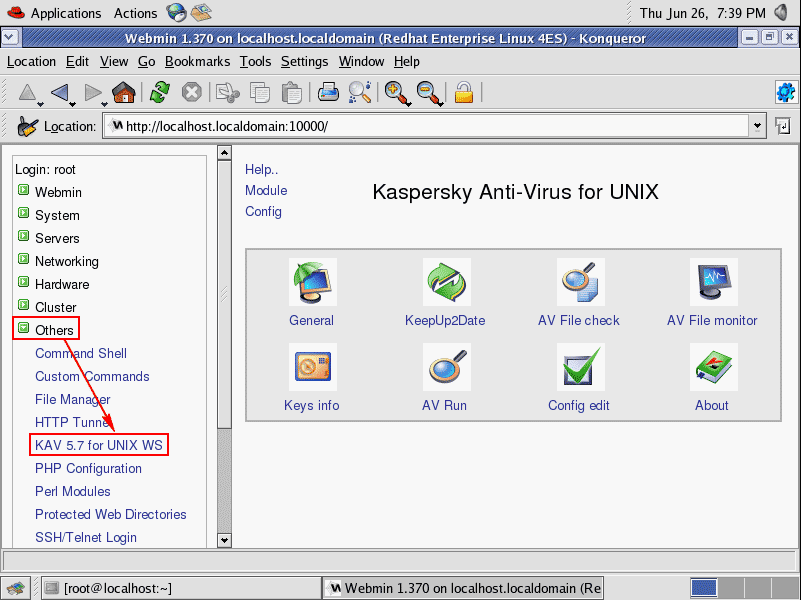Launch the AV Run magnifier icon

tap(446, 367)
